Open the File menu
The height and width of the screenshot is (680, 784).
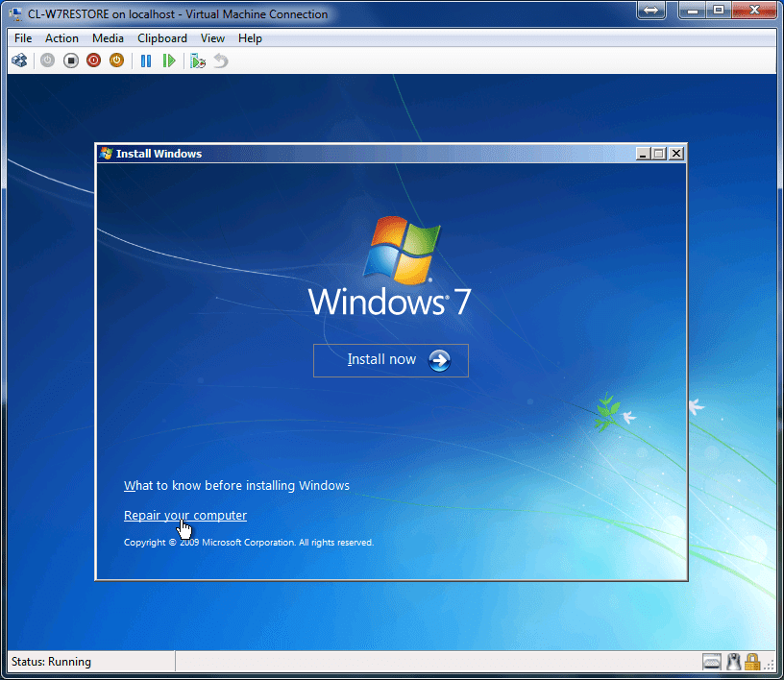coord(23,38)
